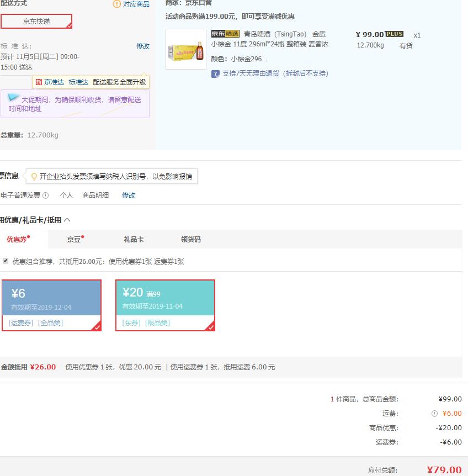Click the ¥ 99.00 product price
The width and height of the screenshot is (468, 476).
point(370,34)
